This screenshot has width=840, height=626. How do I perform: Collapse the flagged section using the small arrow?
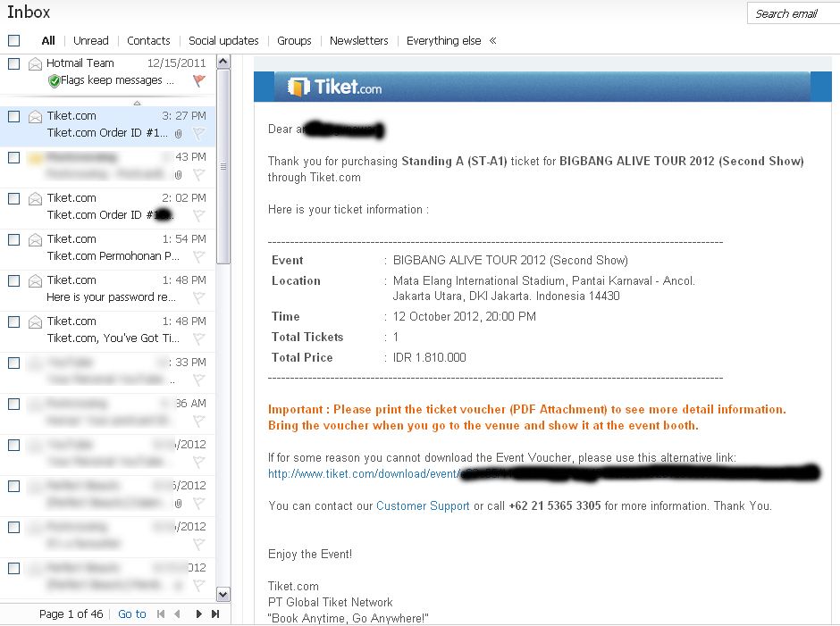(x=137, y=103)
